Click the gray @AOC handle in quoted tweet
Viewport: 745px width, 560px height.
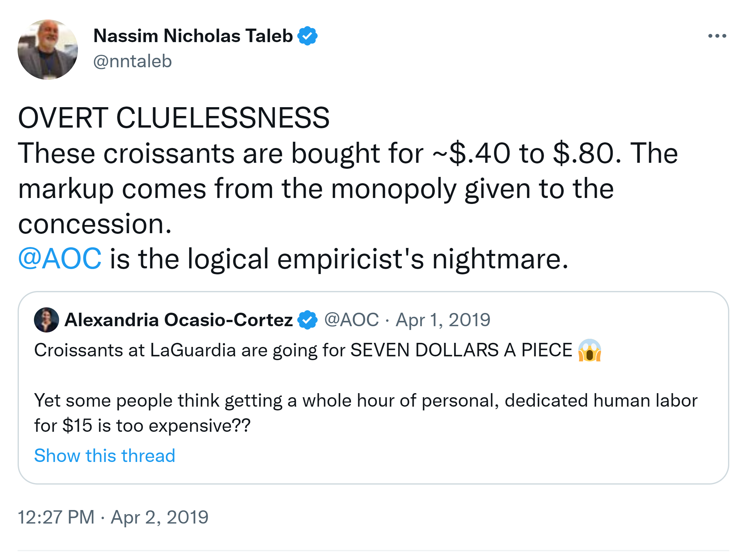click(x=351, y=320)
